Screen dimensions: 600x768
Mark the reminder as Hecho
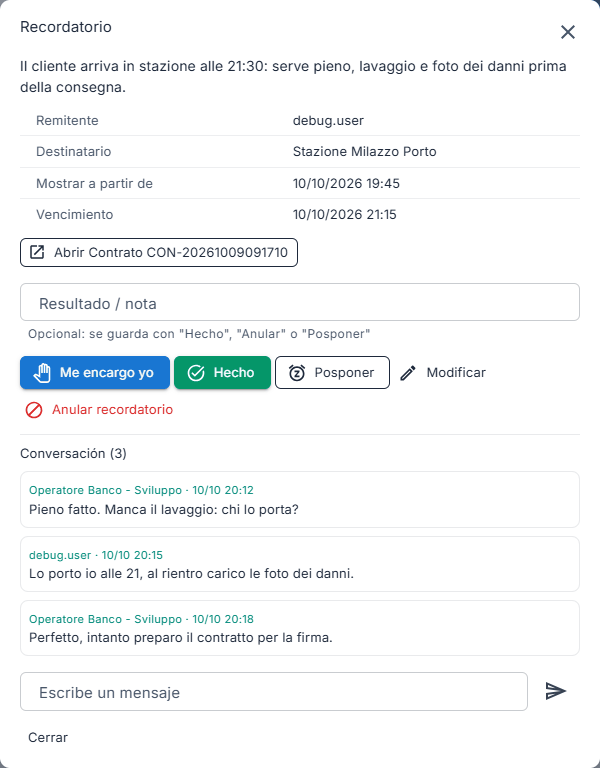click(222, 373)
